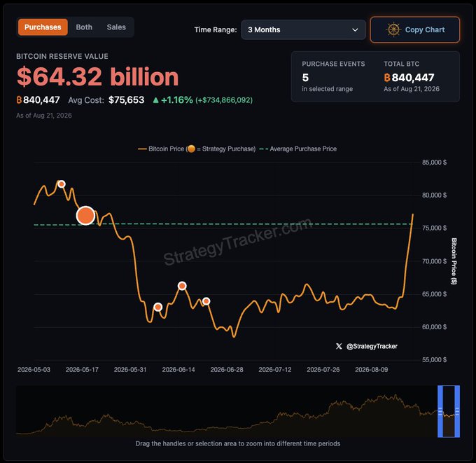476x463 pixels.
Task: Click the selected window in the overview timeline
Action: click(x=449, y=411)
